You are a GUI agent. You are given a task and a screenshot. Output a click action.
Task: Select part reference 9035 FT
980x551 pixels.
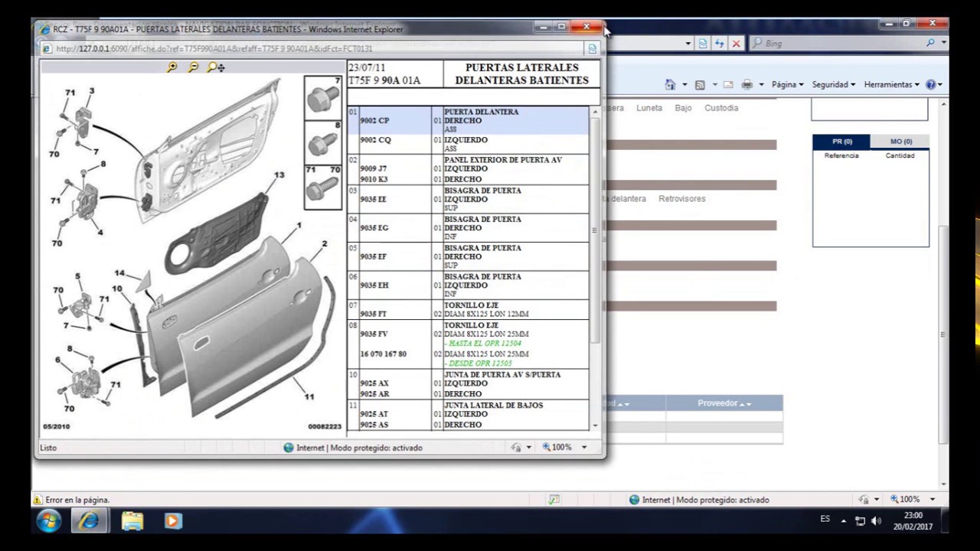pos(373,314)
